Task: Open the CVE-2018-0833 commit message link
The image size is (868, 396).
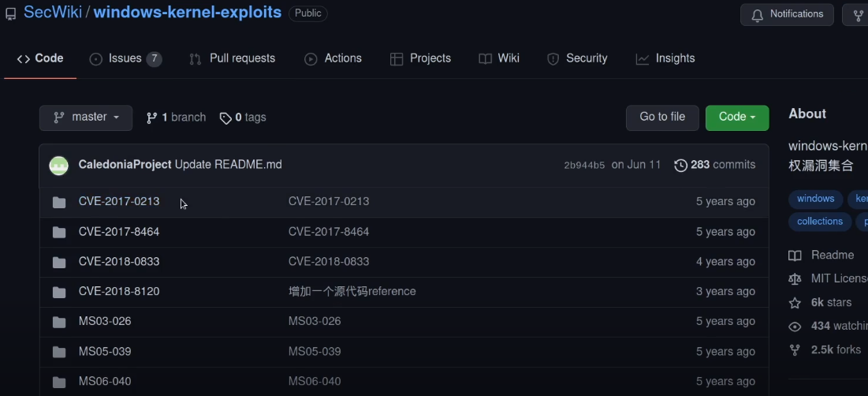Action: pyautogui.click(x=329, y=261)
